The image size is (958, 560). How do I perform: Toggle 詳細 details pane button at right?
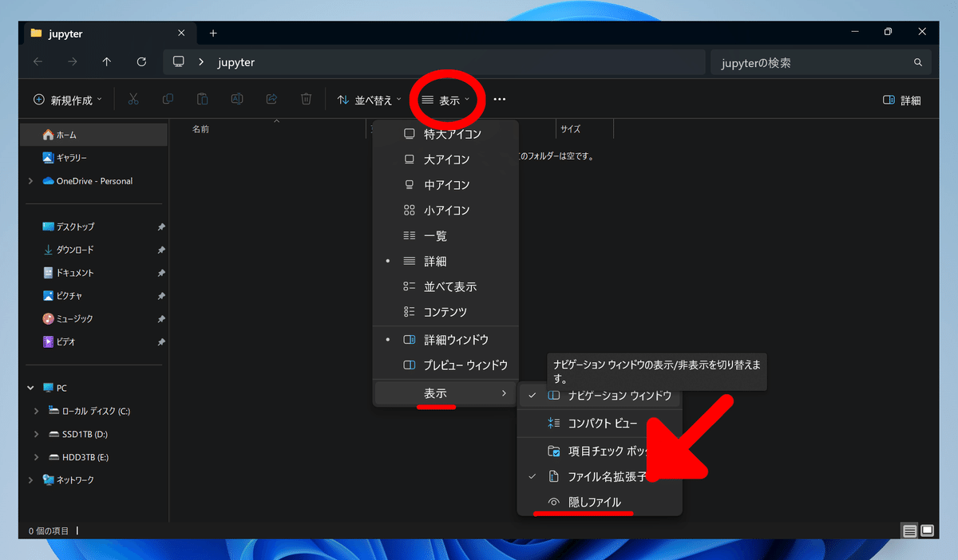pos(902,101)
